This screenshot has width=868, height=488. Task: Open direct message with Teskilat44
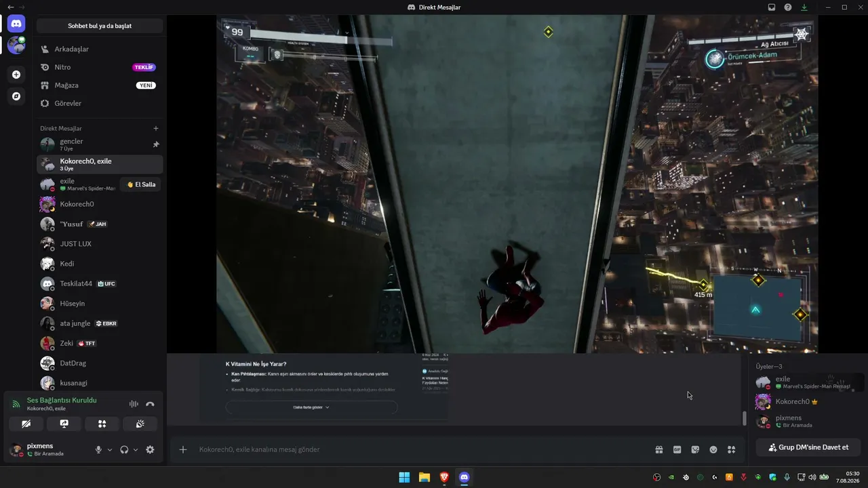(100, 283)
